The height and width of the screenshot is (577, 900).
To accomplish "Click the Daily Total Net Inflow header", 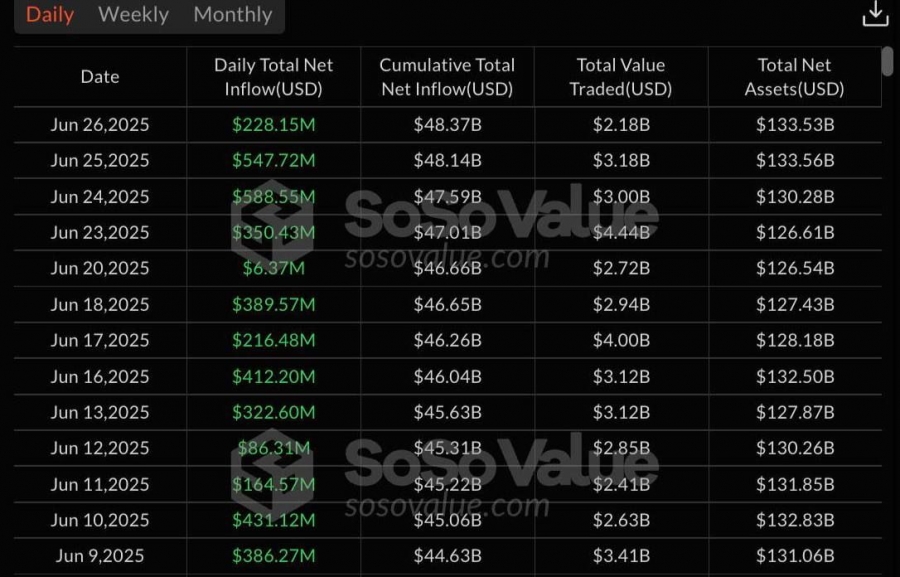I will click(x=273, y=76).
